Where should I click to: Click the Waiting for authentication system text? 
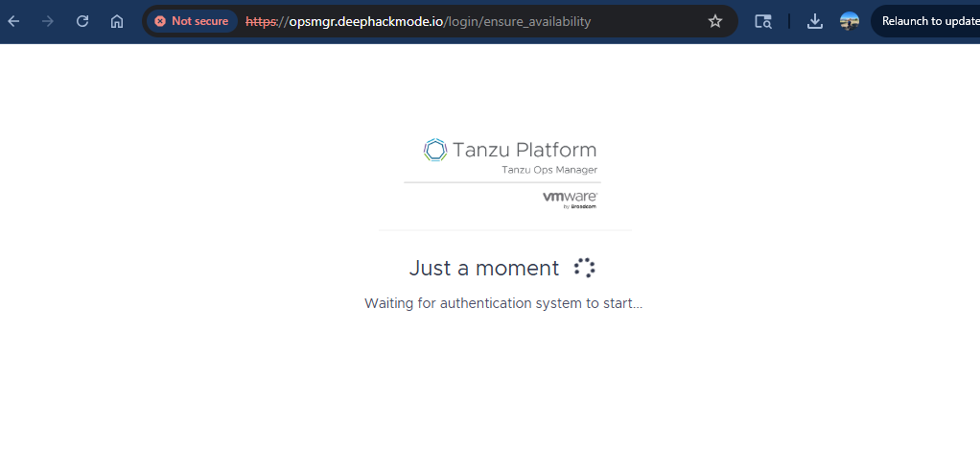coord(503,303)
